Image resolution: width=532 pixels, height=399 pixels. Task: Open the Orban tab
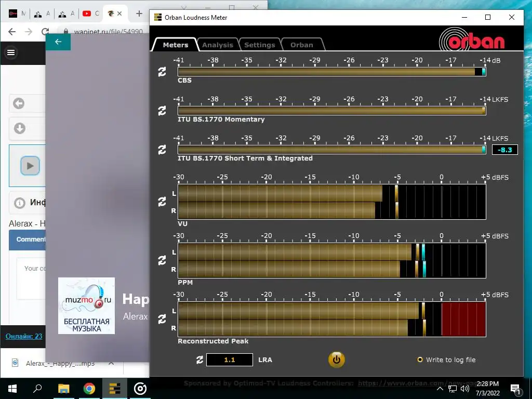[302, 45]
